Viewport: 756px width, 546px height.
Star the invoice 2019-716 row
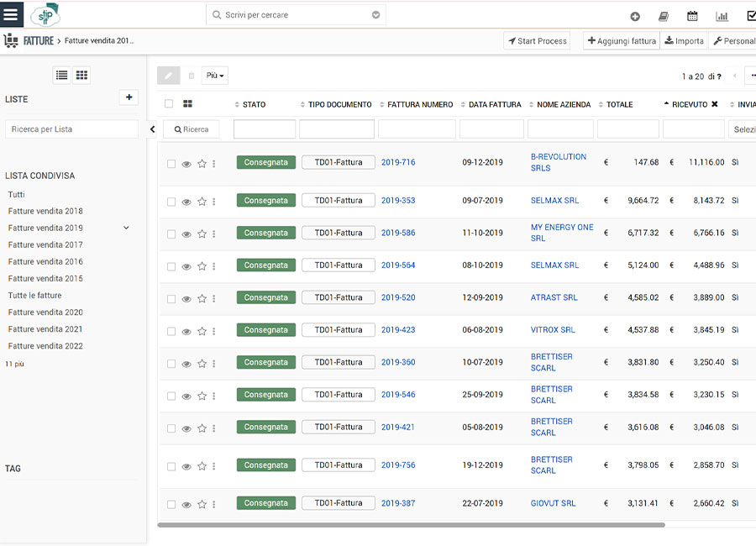(202, 164)
